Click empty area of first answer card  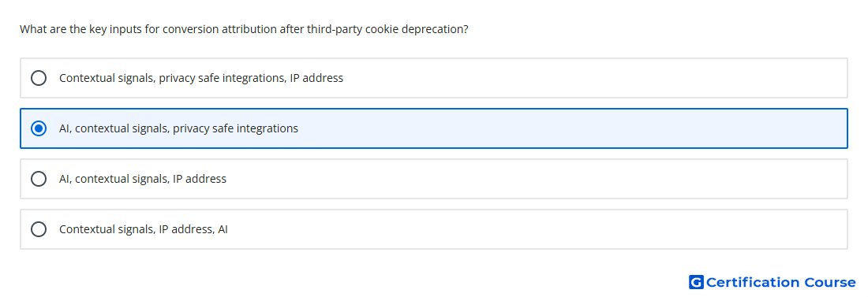point(593,78)
